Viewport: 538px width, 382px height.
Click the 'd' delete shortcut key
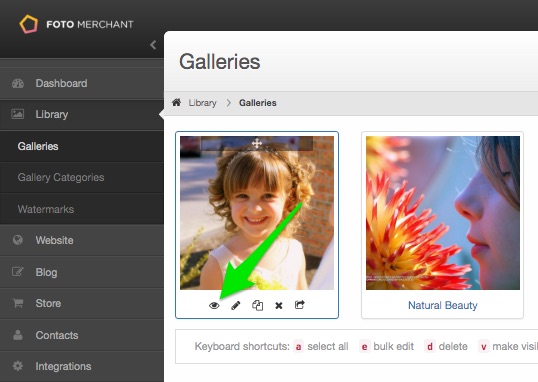click(430, 347)
